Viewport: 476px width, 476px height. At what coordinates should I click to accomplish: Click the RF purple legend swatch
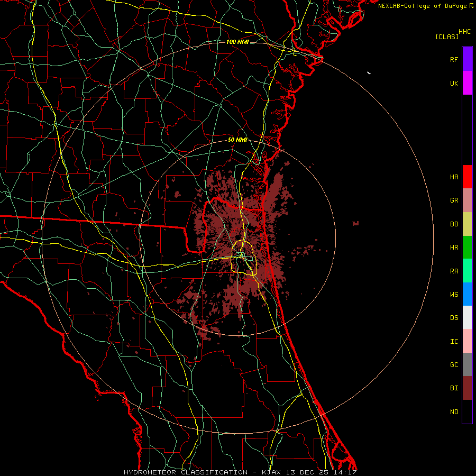pos(467,59)
